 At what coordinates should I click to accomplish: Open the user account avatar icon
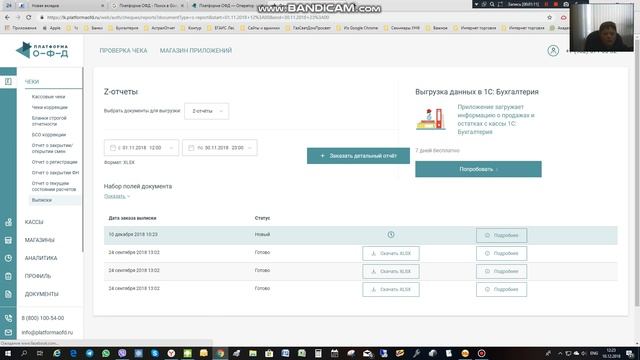[553, 51]
